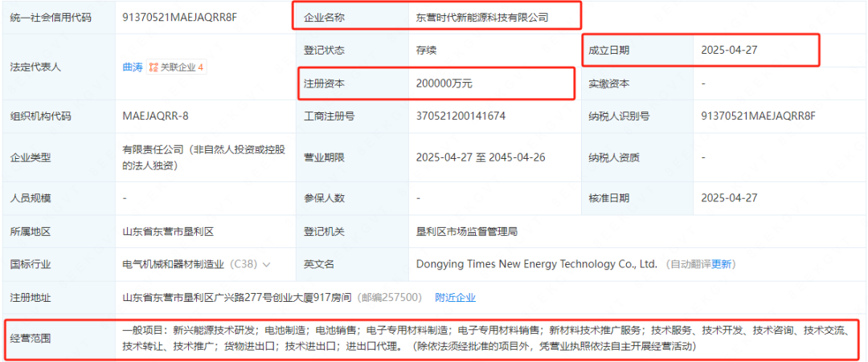Screen dimensions: 868x362
Task: Click the 核准日期 value 2025-04-27
Action: (729, 198)
